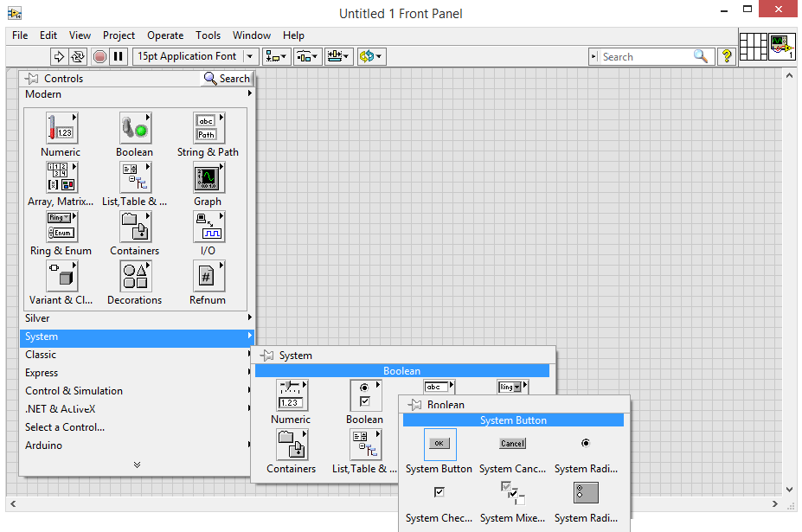Open the Project menu
802x532 pixels.
119,35
